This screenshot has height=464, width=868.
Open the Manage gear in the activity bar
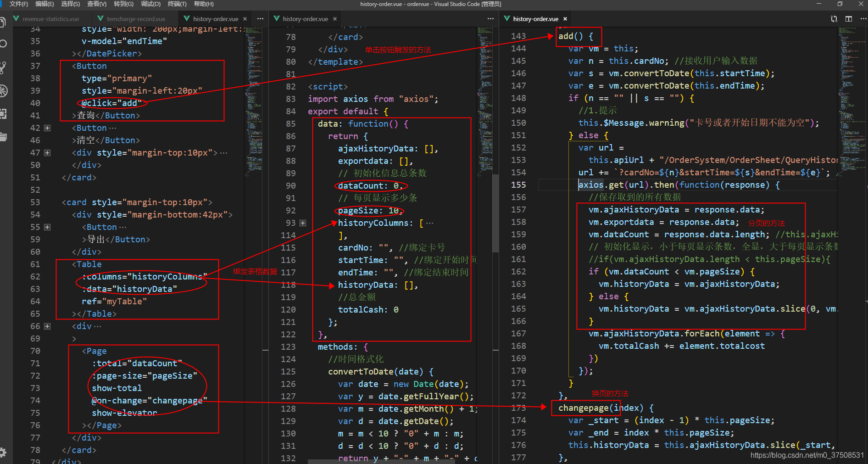point(3,452)
